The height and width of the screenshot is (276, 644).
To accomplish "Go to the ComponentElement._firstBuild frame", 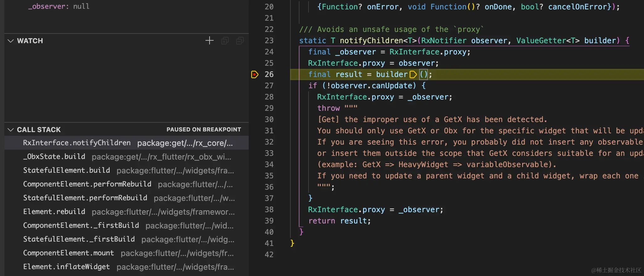I will click(x=81, y=226).
